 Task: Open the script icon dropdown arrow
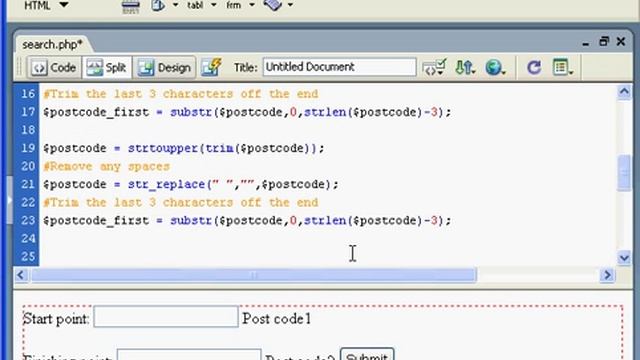(x=290, y=5)
